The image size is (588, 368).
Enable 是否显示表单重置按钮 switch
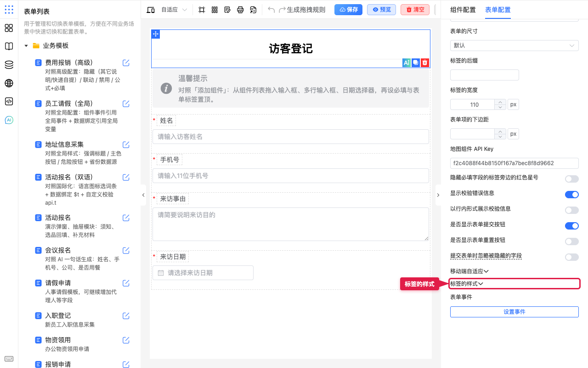[571, 241]
